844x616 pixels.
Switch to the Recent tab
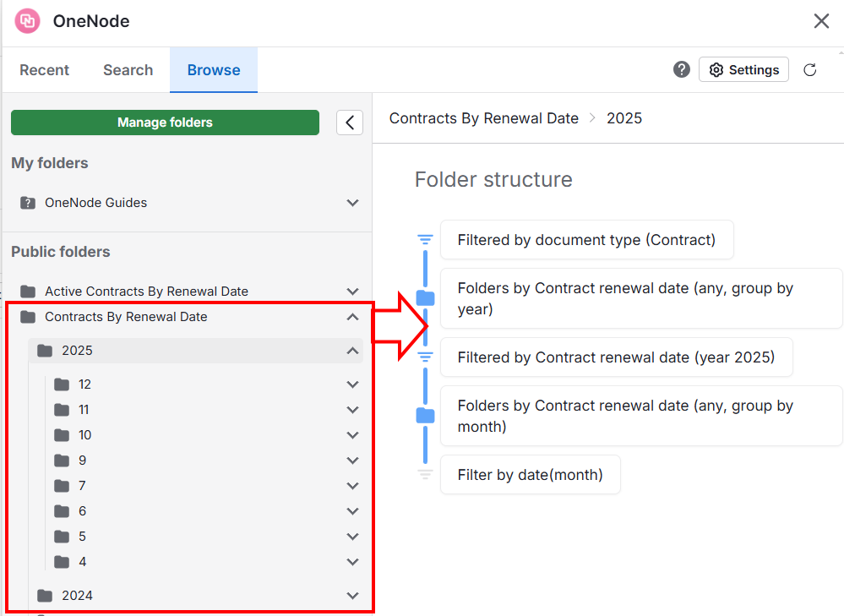(x=44, y=70)
